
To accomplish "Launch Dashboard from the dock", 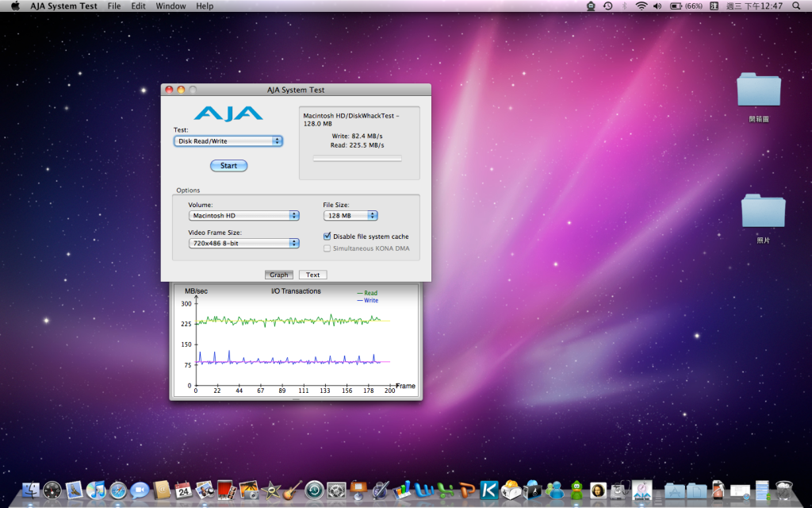I will [x=52, y=489].
